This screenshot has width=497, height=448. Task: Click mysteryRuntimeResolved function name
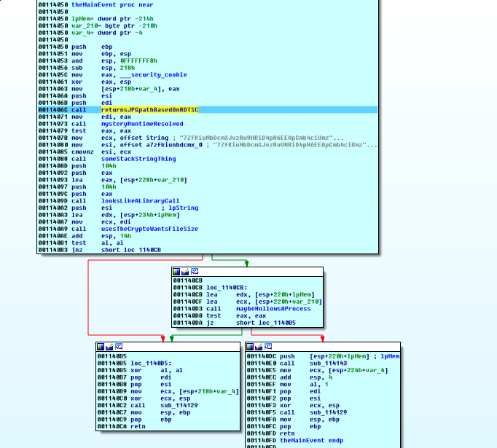click(x=142, y=124)
